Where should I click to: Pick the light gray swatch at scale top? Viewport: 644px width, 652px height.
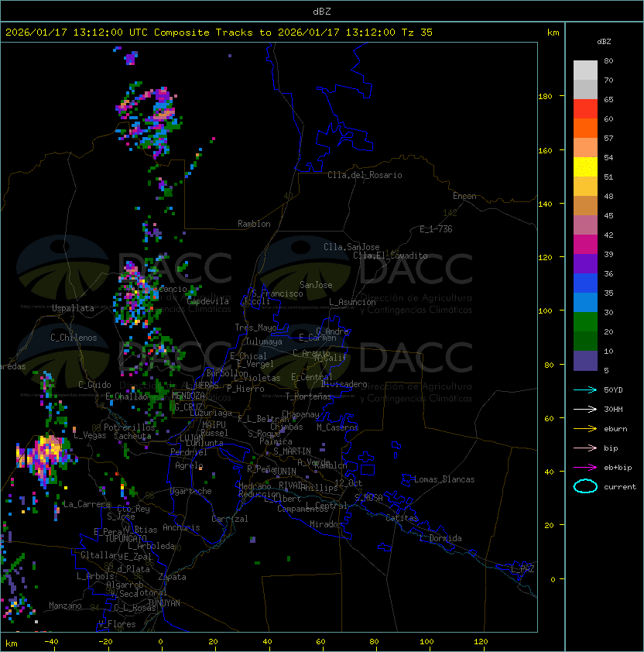(x=585, y=70)
